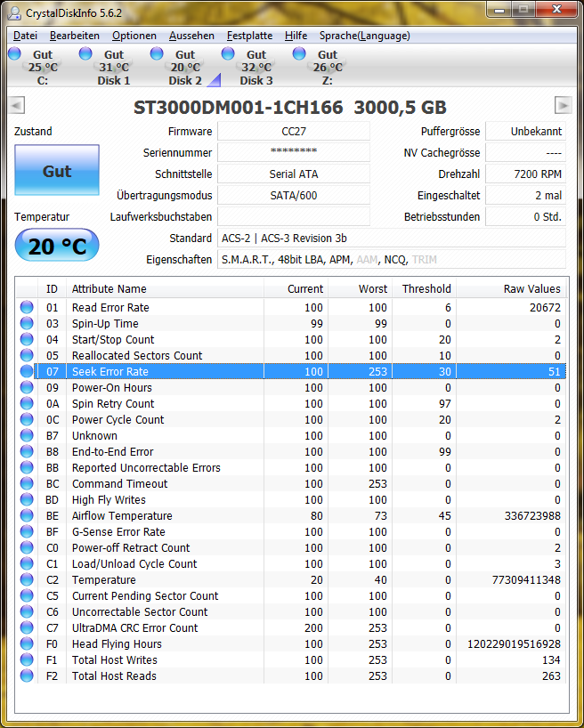
Task: Click the Spin Retry Count status orb
Action: click(x=27, y=403)
